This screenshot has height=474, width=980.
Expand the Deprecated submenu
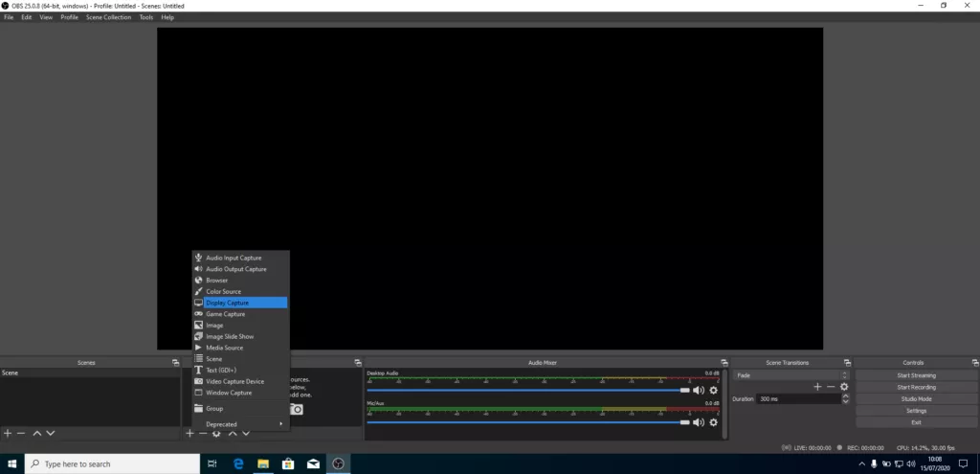[239, 423]
